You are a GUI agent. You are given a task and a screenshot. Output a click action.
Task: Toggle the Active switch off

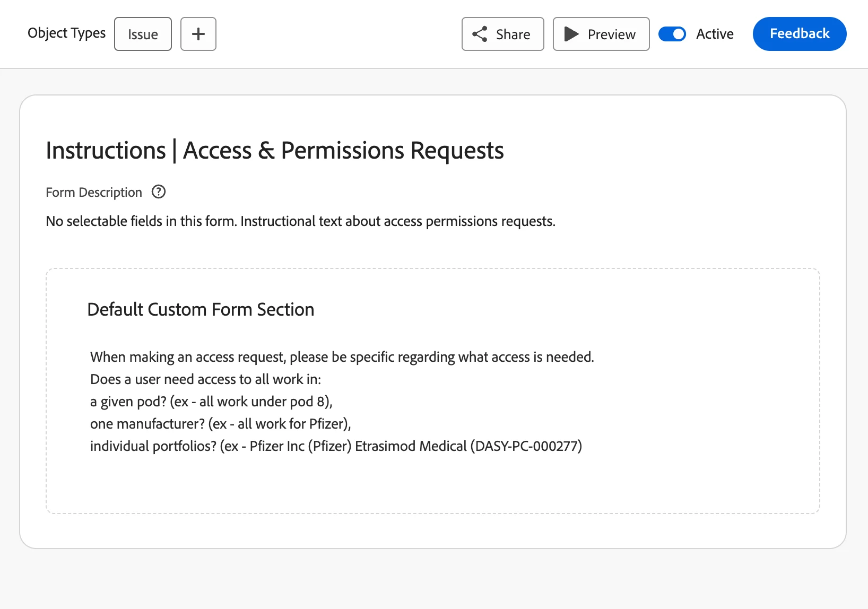(672, 34)
